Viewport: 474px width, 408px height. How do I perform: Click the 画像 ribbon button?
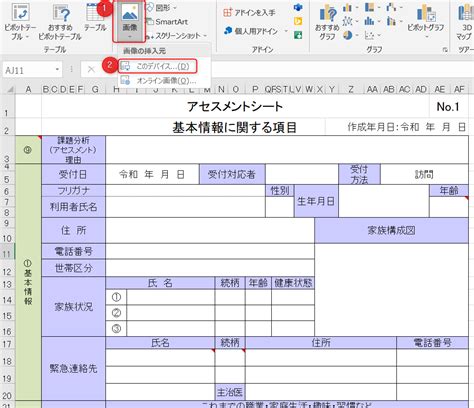click(129, 21)
